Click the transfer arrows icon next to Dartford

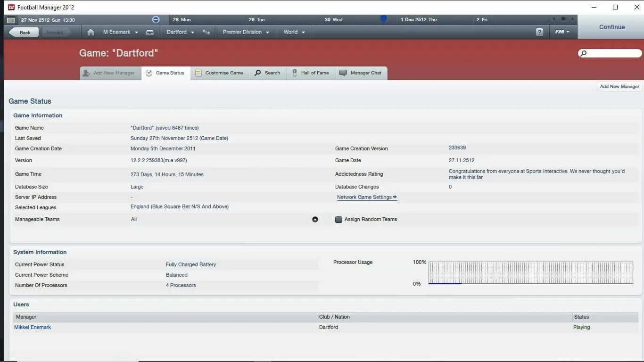pyautogui.click(x=206, y=32)
